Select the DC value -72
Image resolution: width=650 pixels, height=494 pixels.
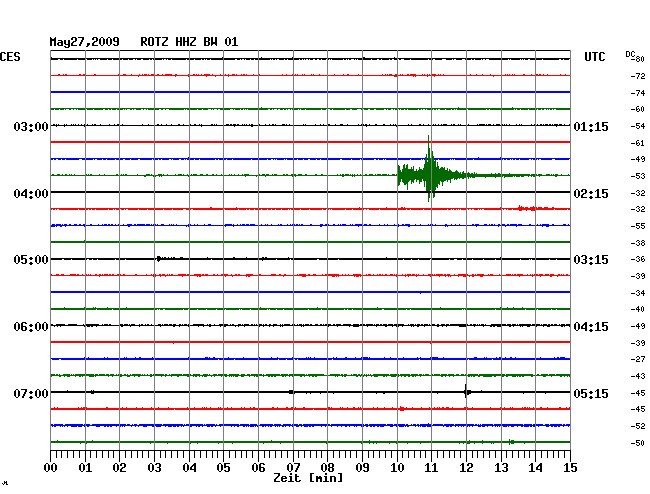click(638, 76)
